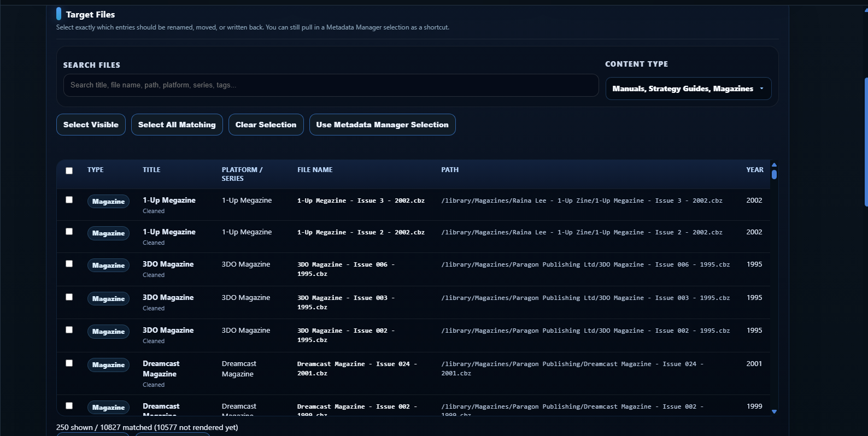Click the table scrollbar down arrow
Viewport: 868px width, 436px height.
[774, 411]
